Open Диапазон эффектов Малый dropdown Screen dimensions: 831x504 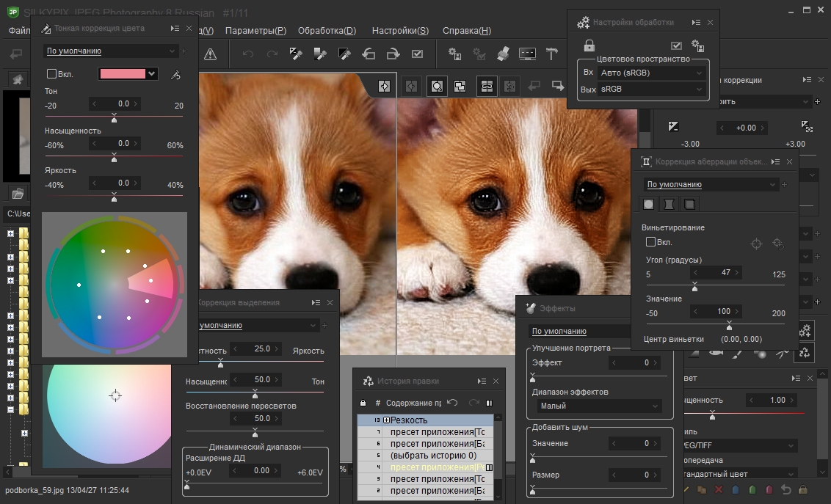click(599, 406)
